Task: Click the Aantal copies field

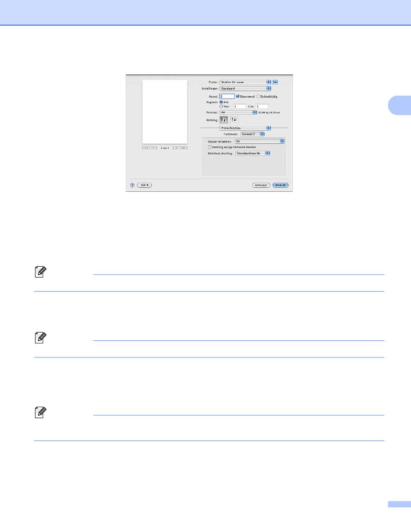Action: (x=227, y=97)
